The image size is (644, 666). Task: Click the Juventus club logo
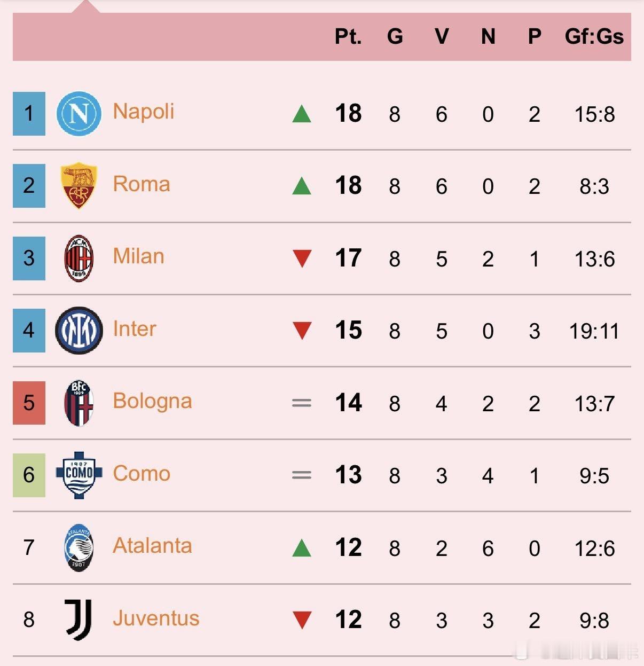78,620
